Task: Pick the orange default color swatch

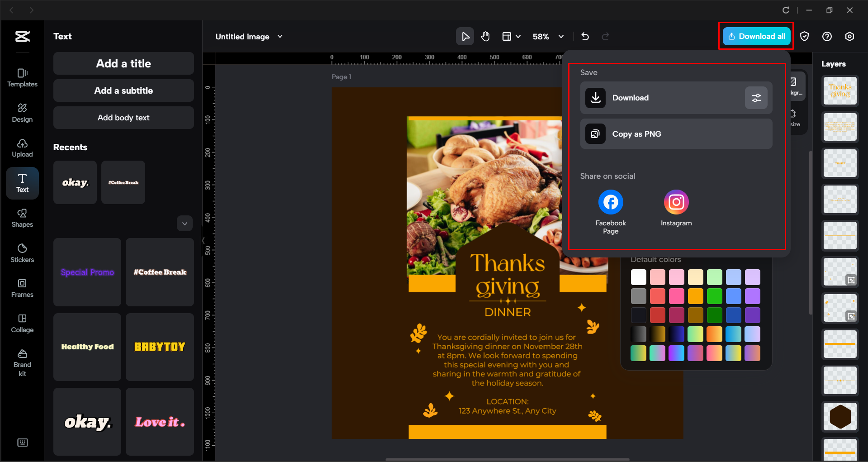Action: pos(696,295)
